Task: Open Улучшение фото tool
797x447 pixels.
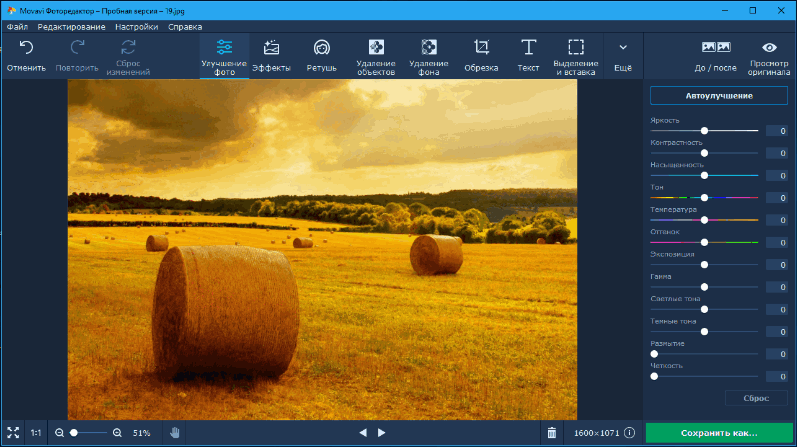Action: [x=224, y=56]
